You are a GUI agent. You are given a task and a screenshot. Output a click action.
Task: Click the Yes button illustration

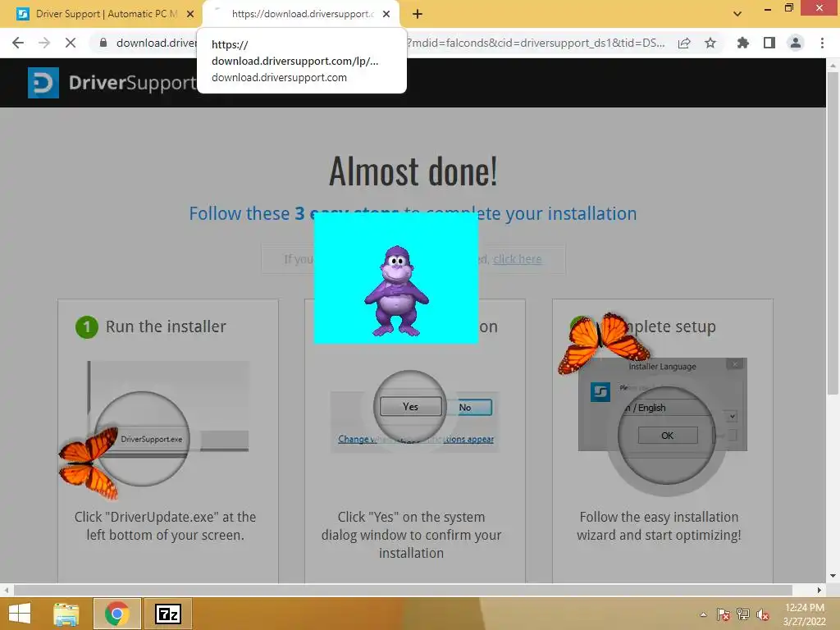[411, 407]
